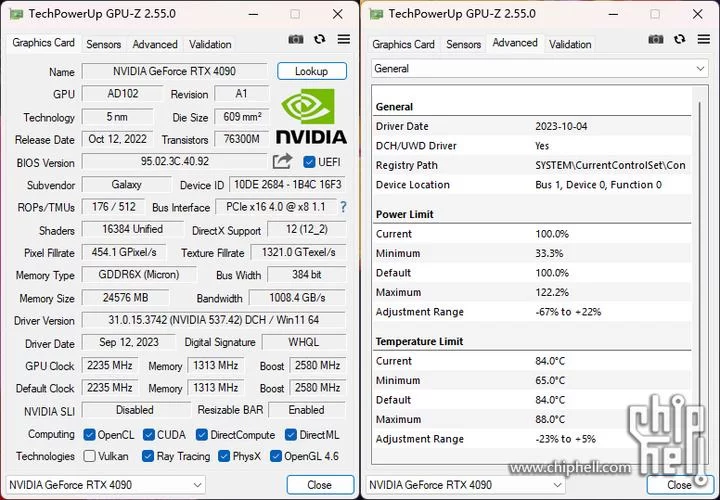The height and width of the screenshot is (500, 720).
Task: Click the BIOS share/export arrow icon
Action: click(282, 161)
